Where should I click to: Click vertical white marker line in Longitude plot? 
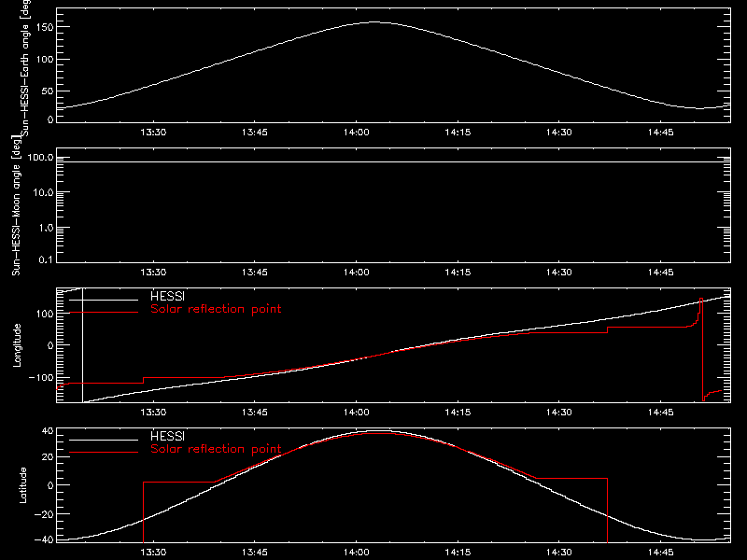pos(83,345)
